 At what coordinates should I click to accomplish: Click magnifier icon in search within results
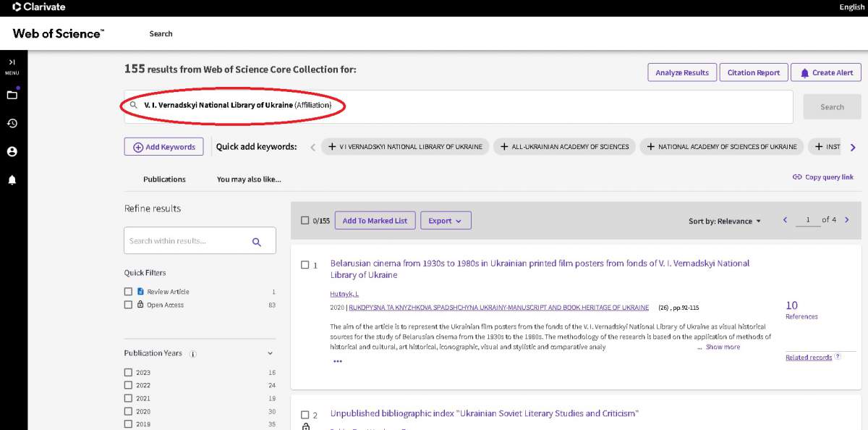click(x=257, y=242)
